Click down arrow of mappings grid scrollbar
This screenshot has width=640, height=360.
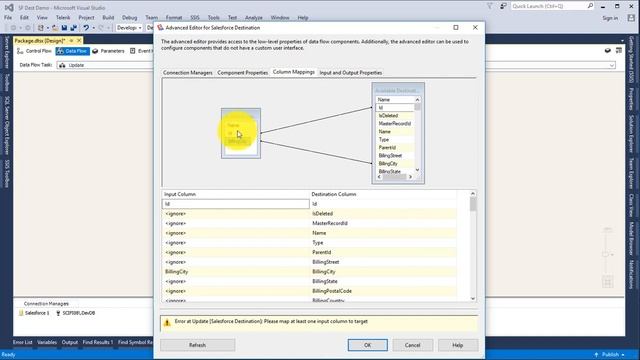(473, 299)
